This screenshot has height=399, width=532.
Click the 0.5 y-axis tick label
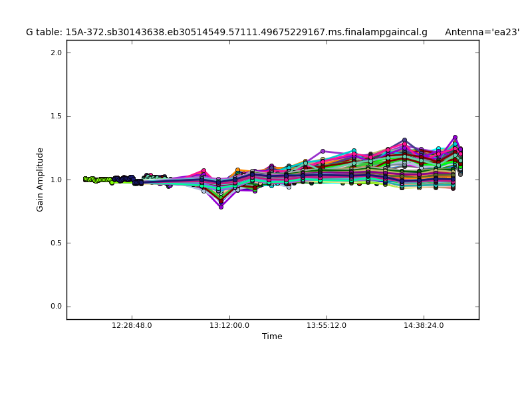tap(55, 243)
